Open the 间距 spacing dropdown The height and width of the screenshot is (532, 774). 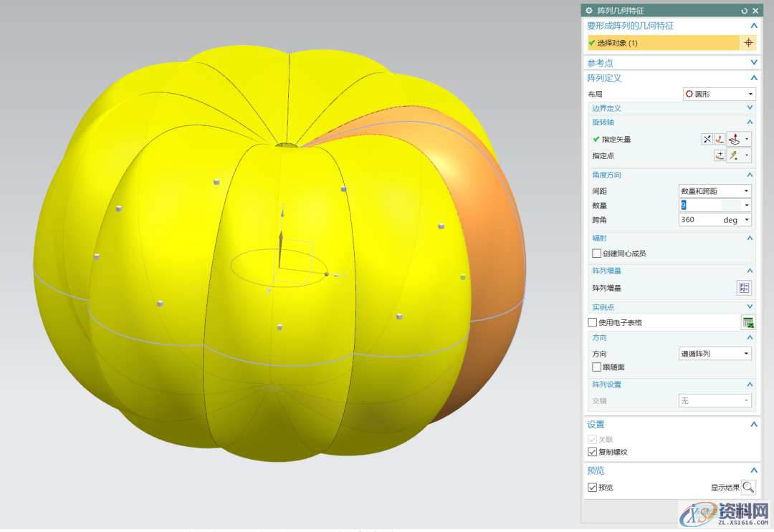pos(715,191)
